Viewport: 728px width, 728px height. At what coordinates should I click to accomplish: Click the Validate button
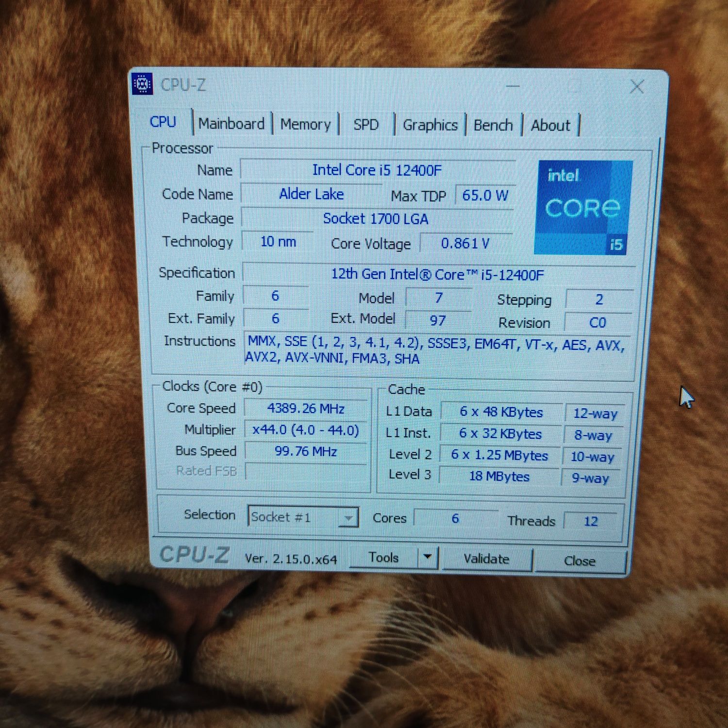487,559
